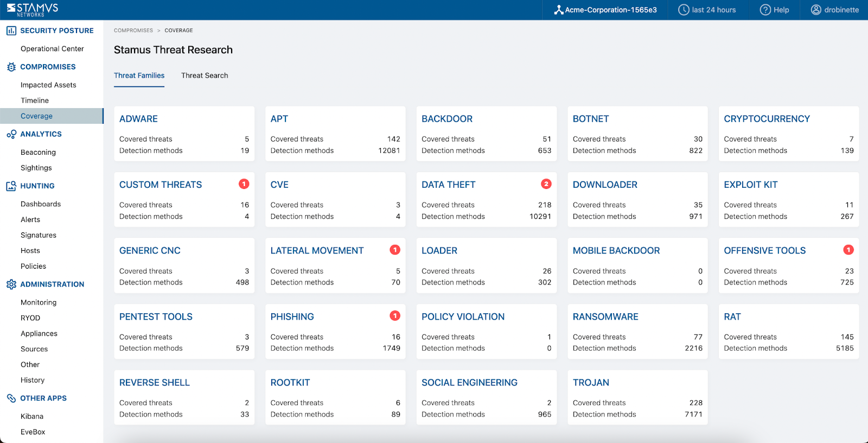Open the Timeline page
This screenshot has width=868, height=443.
35,100
